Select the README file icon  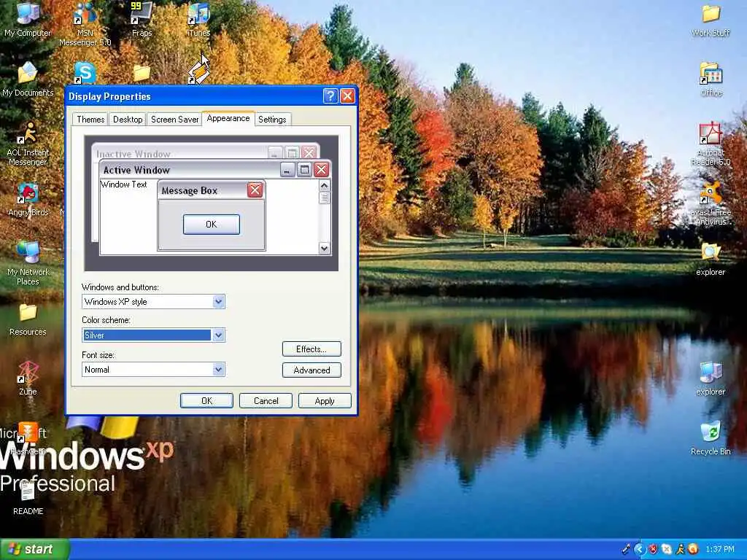[x=28, y=497]
